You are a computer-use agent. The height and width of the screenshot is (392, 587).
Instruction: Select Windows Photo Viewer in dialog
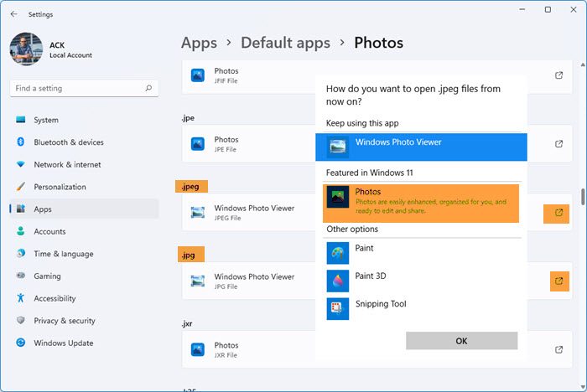click(x=421, y=147)
